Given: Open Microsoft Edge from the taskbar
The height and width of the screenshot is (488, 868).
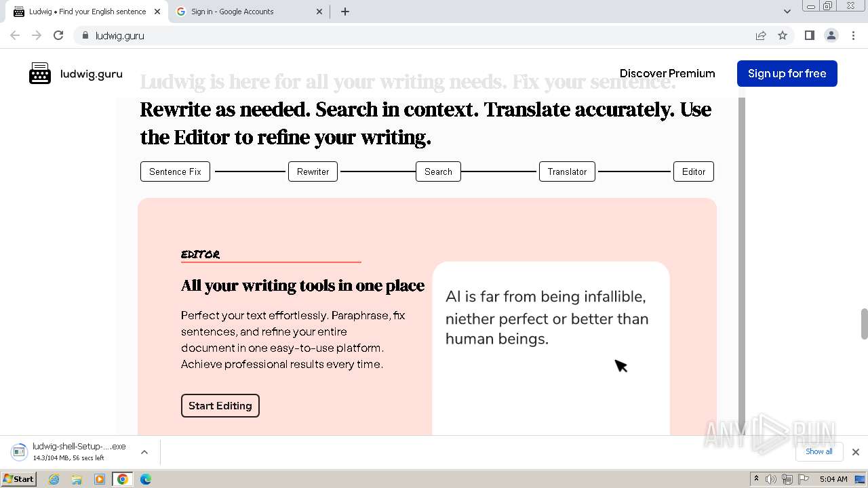Looking at the screenshot, I should click(145, 479).
